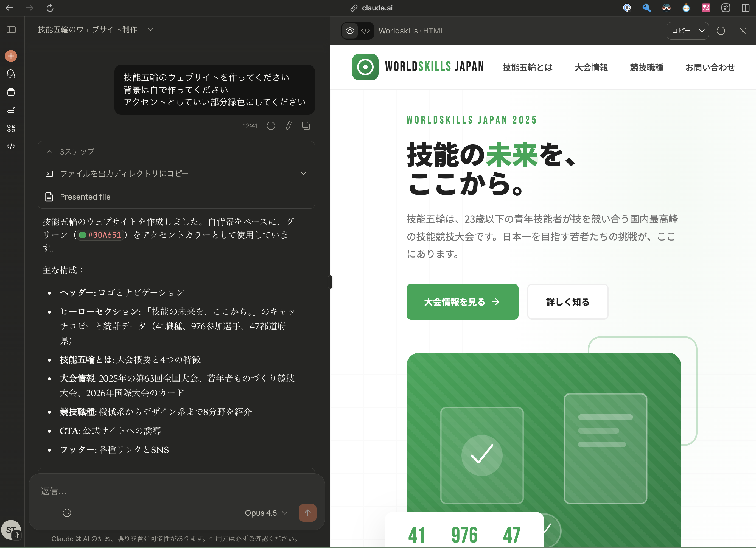
Task: Click the 大会情報を見る green button
Action: pyautogui.click(x=462, y=302)
